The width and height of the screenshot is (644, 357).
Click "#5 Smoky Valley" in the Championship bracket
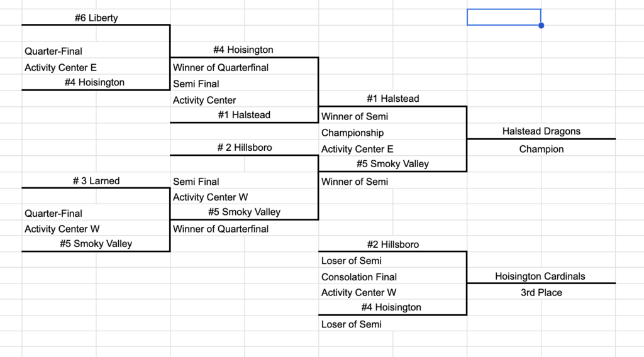(x=392, y=164)
